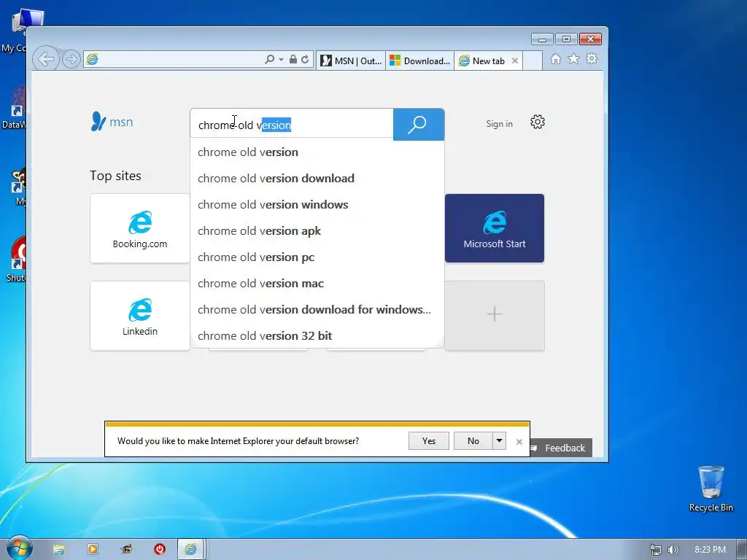747x560 pixels.
Task: Choose suggestion 'chrome old version pc'
Action: [317, 257]
